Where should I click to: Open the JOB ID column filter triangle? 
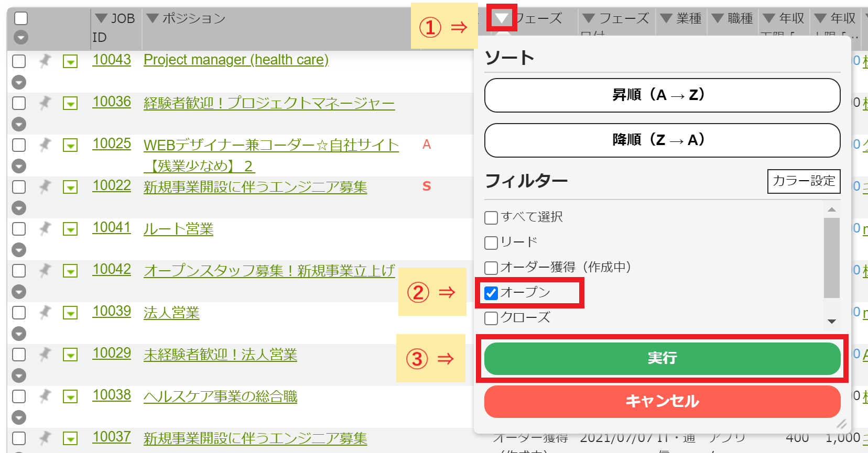[101, 18]
